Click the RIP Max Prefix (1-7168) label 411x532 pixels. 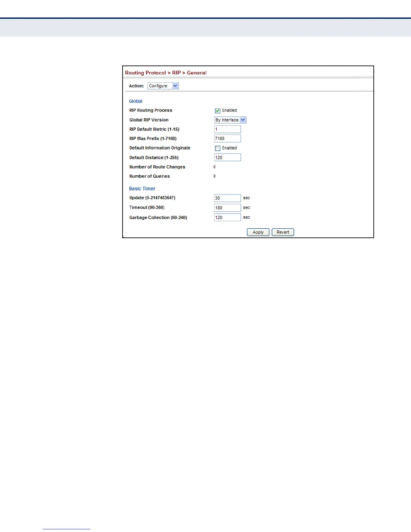[x=153, y=138]
